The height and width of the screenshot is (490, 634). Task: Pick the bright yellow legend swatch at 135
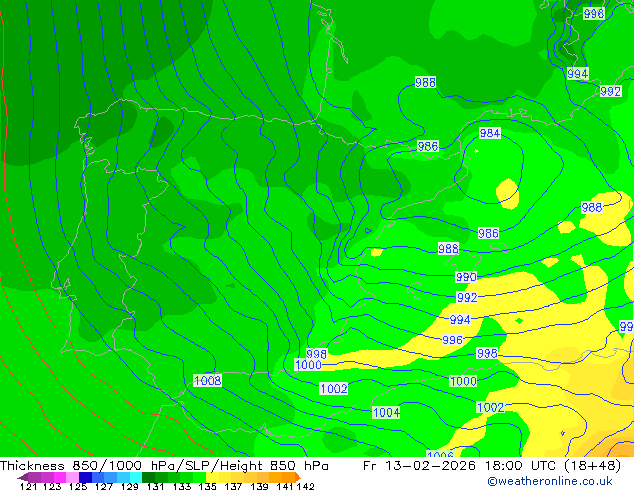(212, 478)
